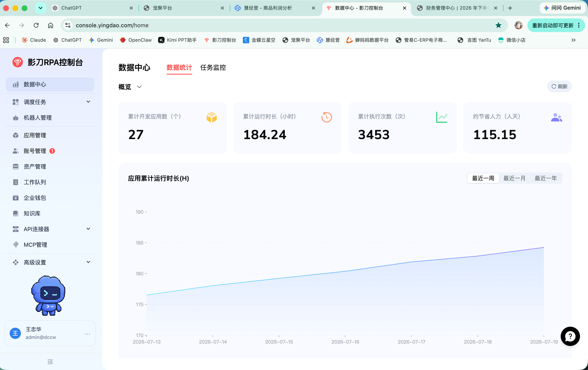The width and height of the screenshot is (588, 370).
Task: Go back with the browser back arrow
Action: pyautogui.click(x=7, y=25)
